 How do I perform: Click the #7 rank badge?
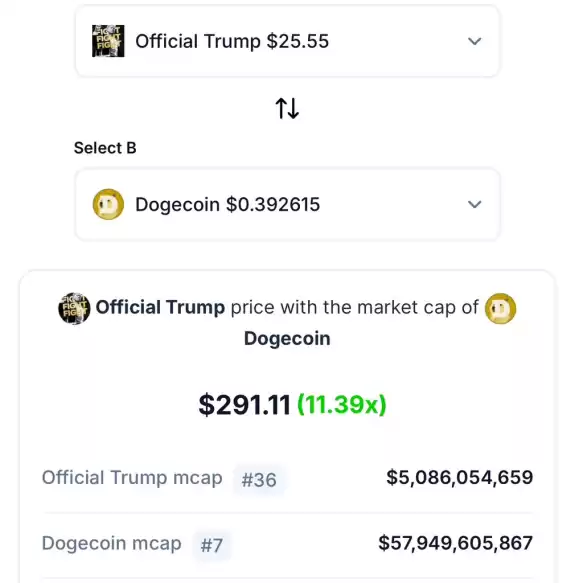click(211, 545)
